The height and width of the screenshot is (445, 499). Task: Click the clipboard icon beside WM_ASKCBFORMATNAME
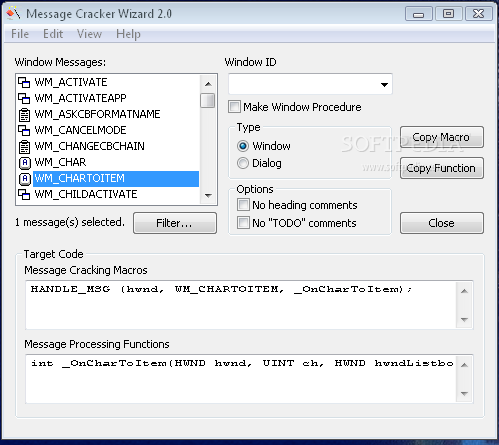tap(24, 114)
